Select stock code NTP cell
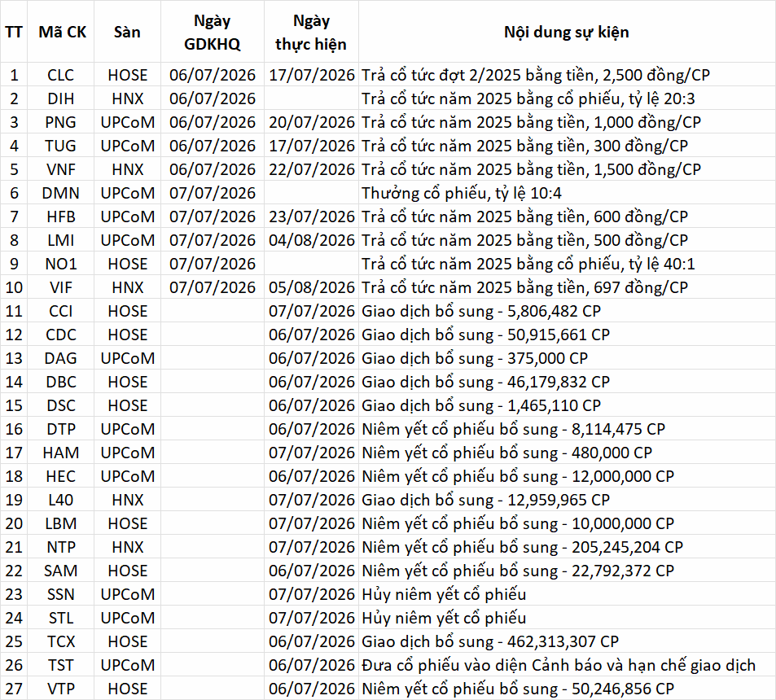This screenshot has height=700, width=776. [x=61, y=547]
